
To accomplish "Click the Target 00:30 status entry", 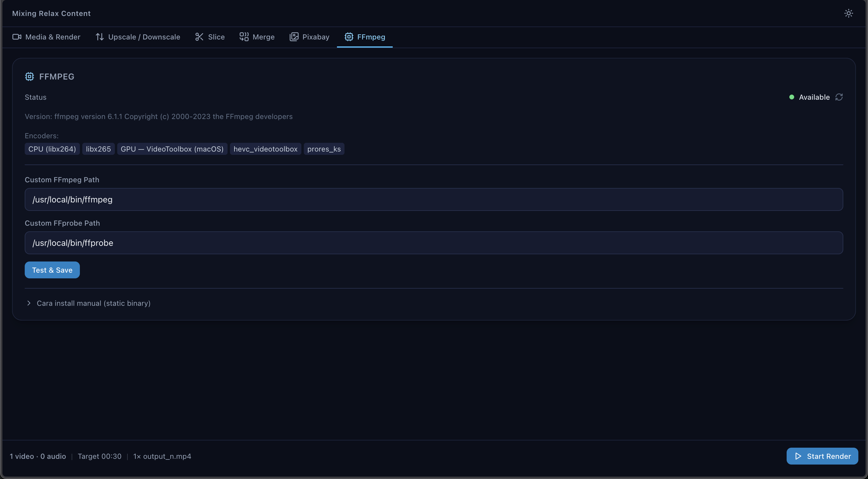I will [99, 456].
